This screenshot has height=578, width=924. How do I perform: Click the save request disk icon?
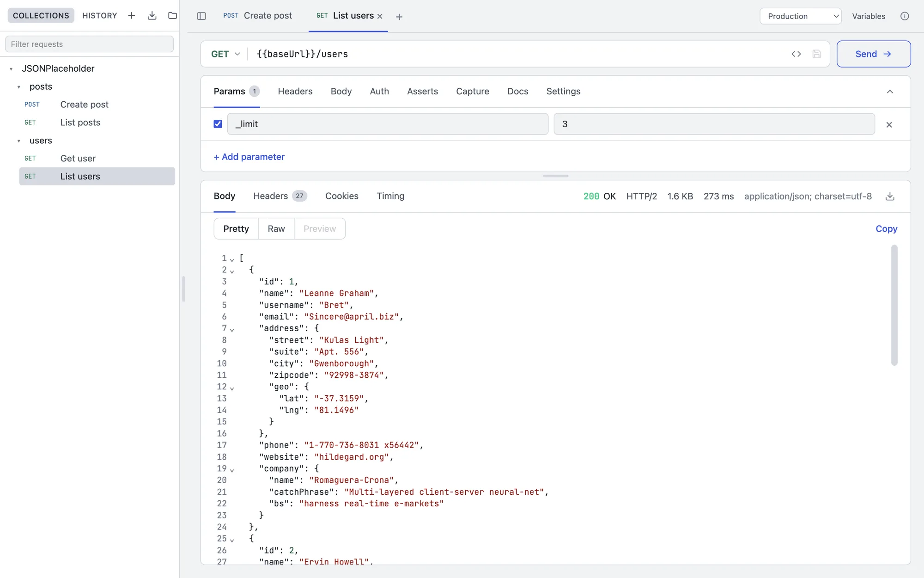[817, 54]
